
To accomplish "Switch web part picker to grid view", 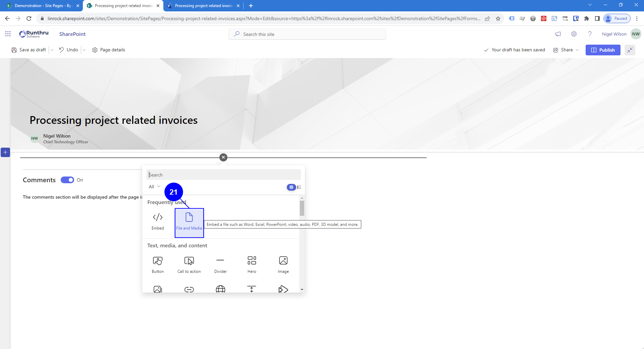I will click(x=291, y=187).
